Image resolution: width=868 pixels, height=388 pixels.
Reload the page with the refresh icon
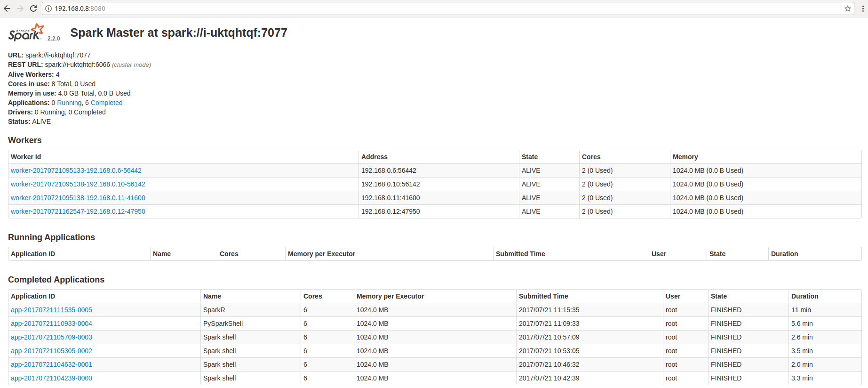point(33,8)
